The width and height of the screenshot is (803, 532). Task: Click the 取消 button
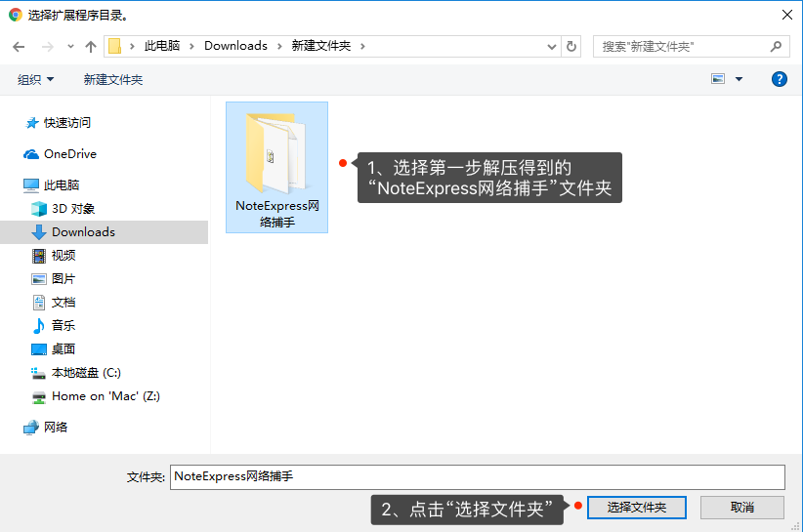[x=742, y=508]
